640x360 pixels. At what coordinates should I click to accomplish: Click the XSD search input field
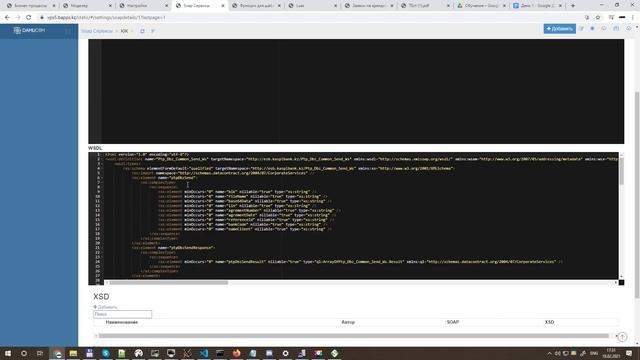click(x=122, y=314)
